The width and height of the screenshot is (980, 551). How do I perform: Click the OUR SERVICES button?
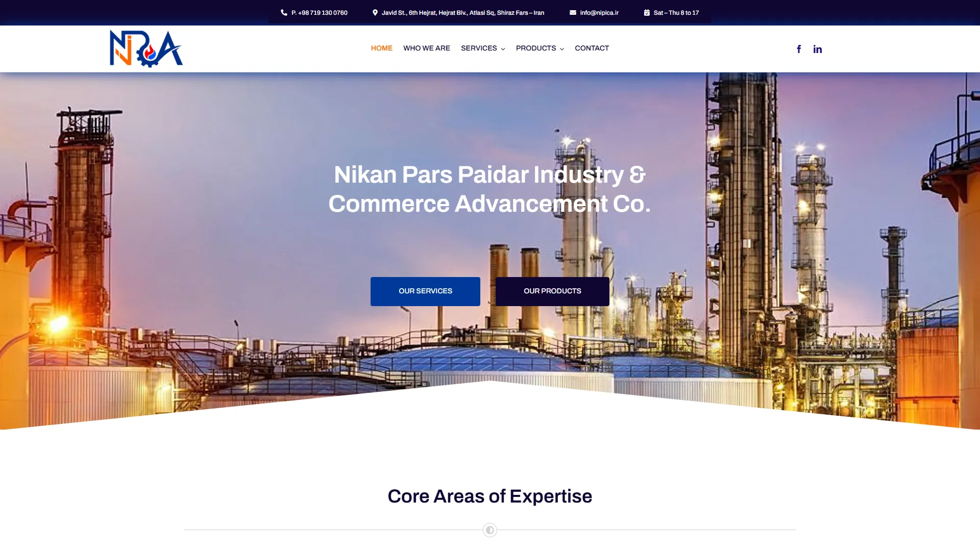point(425,291)
